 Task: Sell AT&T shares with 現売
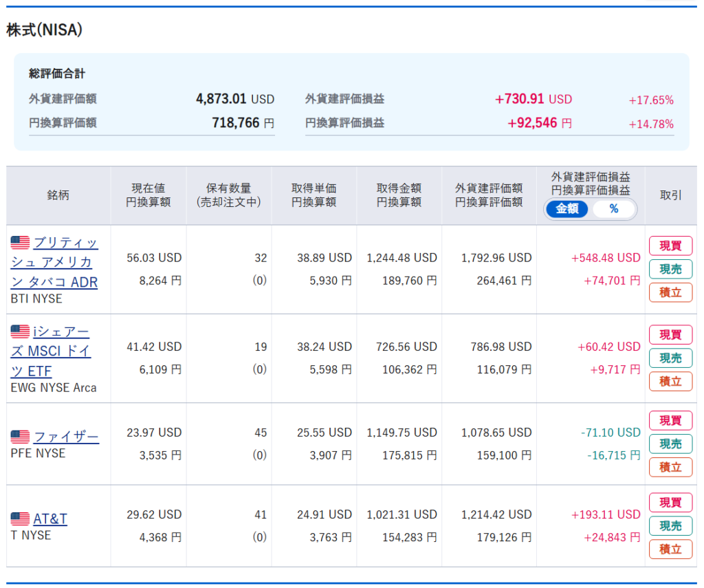click(670, 525)
